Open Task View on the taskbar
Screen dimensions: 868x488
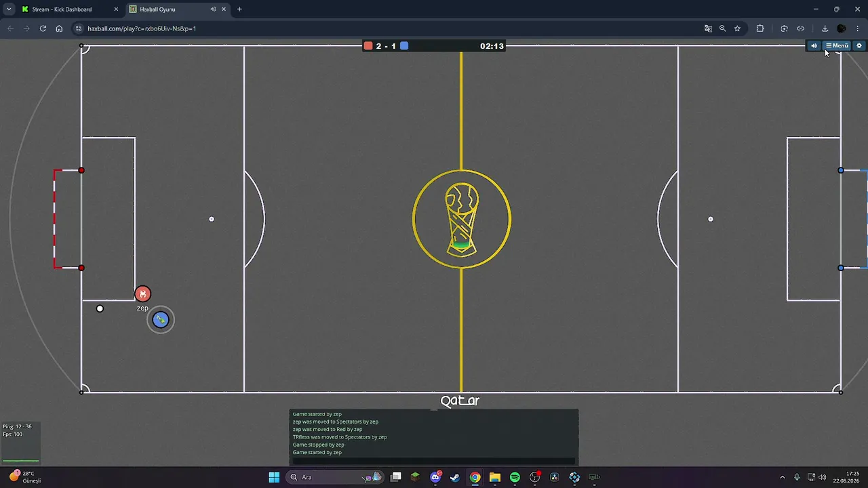pos(396,477)
